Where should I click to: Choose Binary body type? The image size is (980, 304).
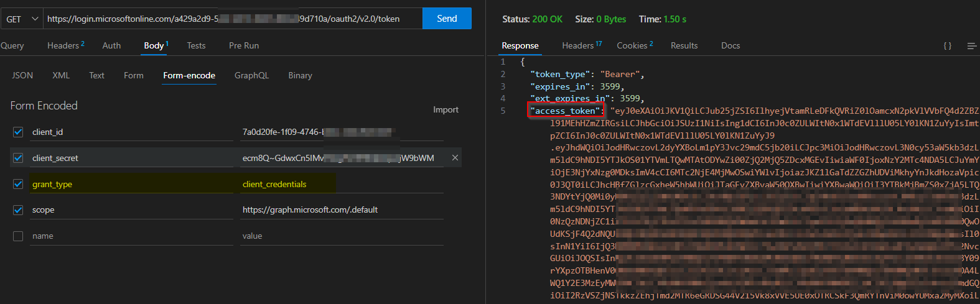tap(300, 75)
